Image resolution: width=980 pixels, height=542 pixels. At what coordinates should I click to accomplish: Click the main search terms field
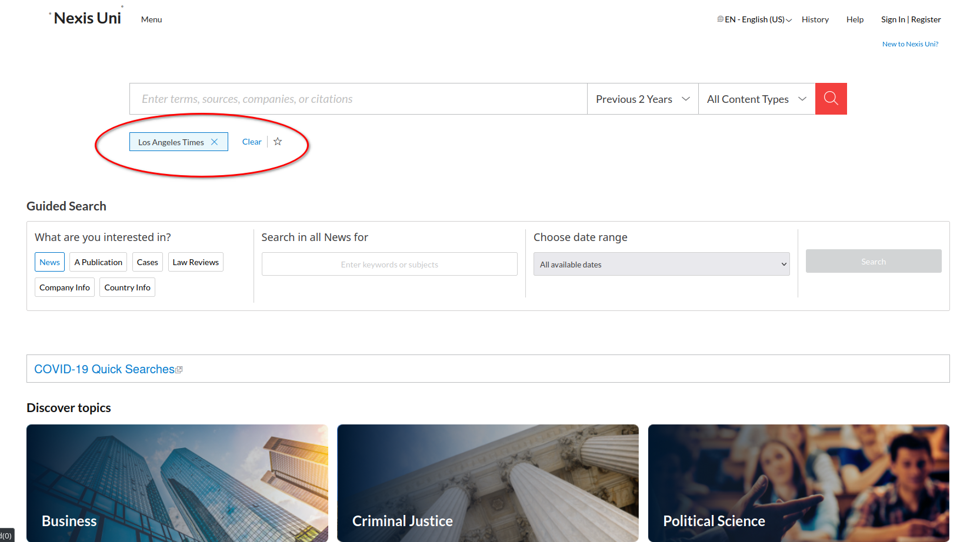[x=358, y=99]
